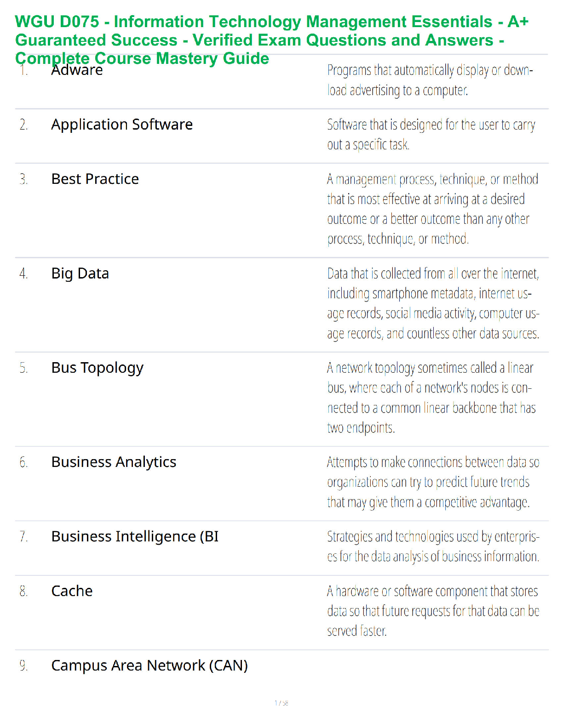Select "Campus Area Network (CAN)" term
This screenshot has width=563, height=728.
[149, 665]
